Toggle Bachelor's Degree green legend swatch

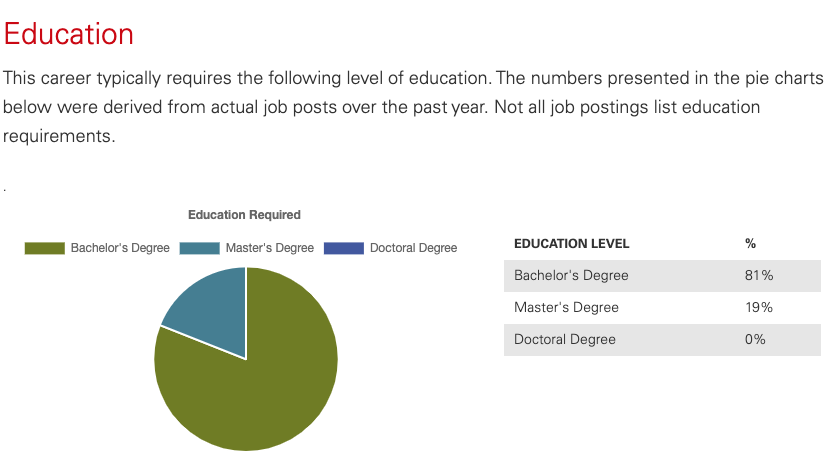point(45,248)
